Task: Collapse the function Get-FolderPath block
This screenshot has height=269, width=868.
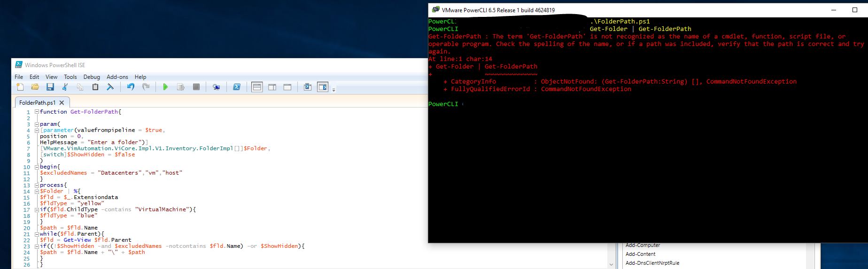Action: (x=37, y=112)
